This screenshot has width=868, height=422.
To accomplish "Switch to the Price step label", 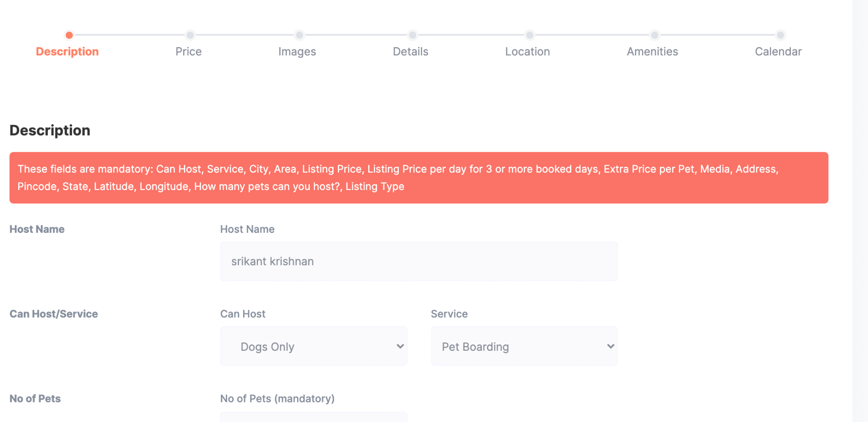I will point(189,52).
